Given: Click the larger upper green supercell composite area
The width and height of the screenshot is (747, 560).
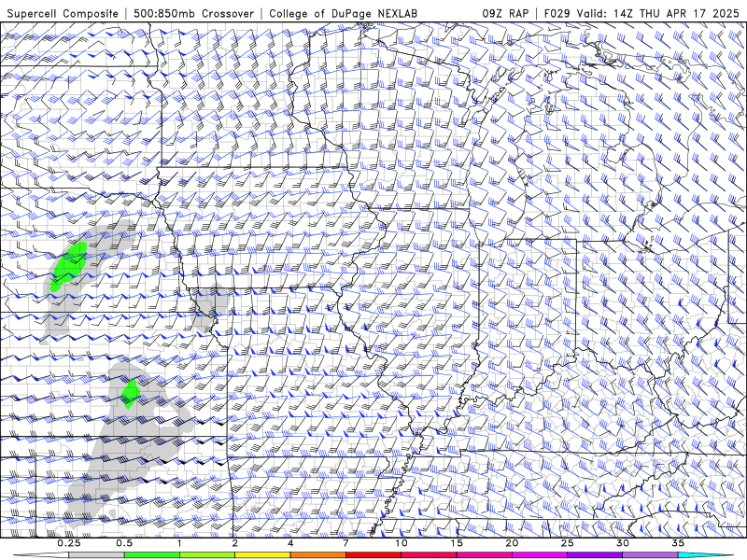Looking at the screenshot, I should (x=69, y=266).
